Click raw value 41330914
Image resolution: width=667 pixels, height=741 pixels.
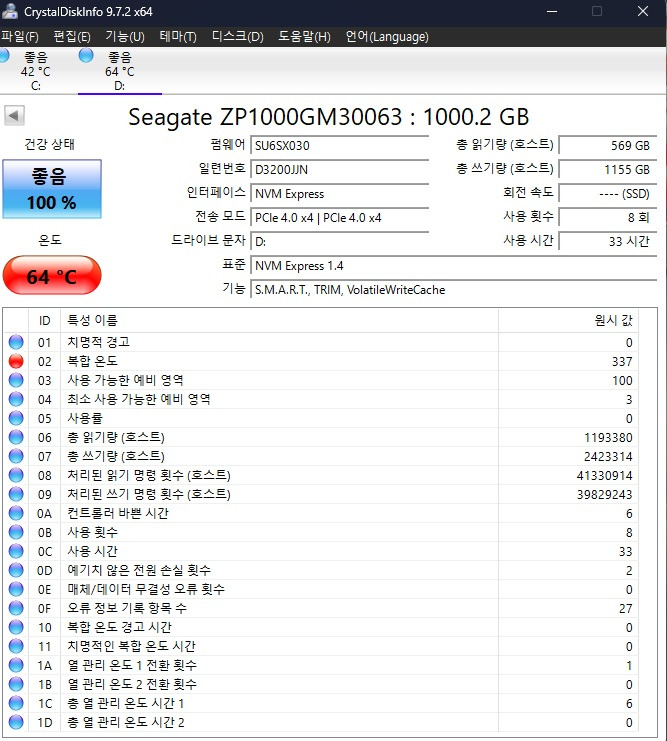[604, 475]
